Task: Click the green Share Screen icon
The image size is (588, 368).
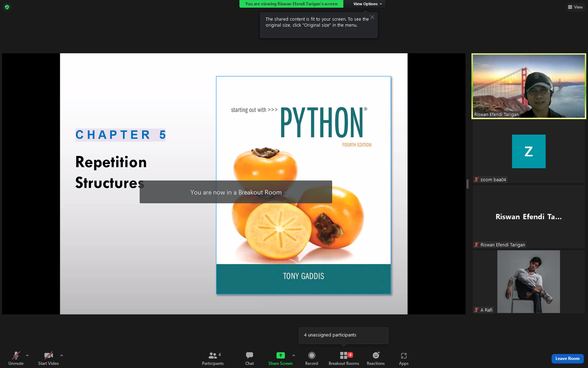Action: coord(280,355)
